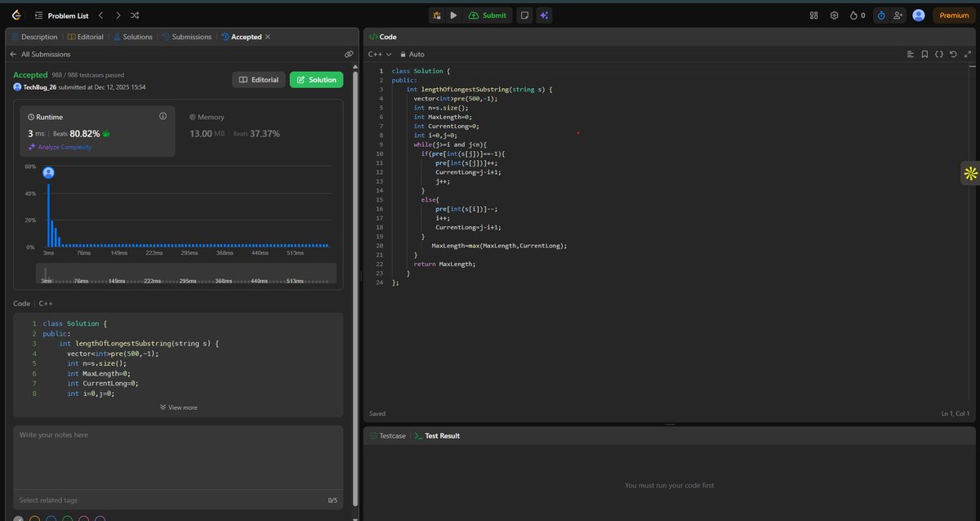Expand editor fullscreen with diagonal arrows icon
The height and width of the screenshot is (521, 980).
[968, 54]
